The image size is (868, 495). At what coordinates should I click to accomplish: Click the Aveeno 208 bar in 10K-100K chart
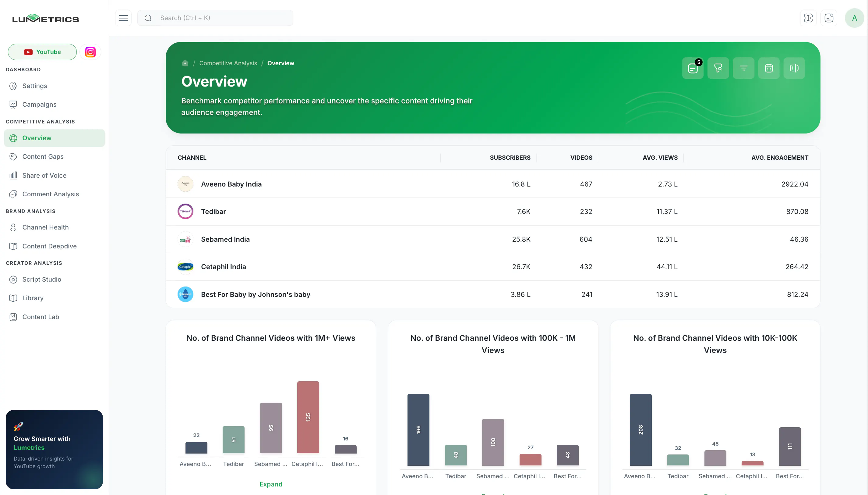(640, 430)
